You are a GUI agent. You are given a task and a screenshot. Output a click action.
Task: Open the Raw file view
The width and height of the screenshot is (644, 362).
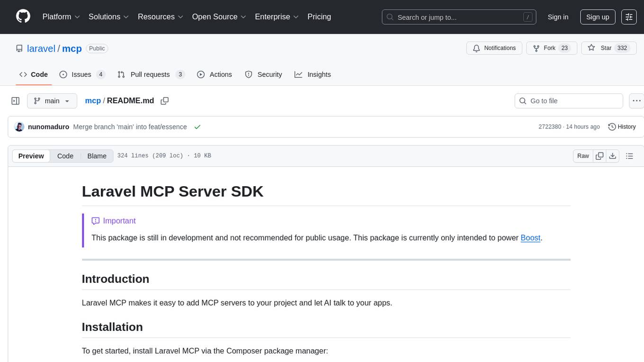pyautogui.click(x=583, y=156)
